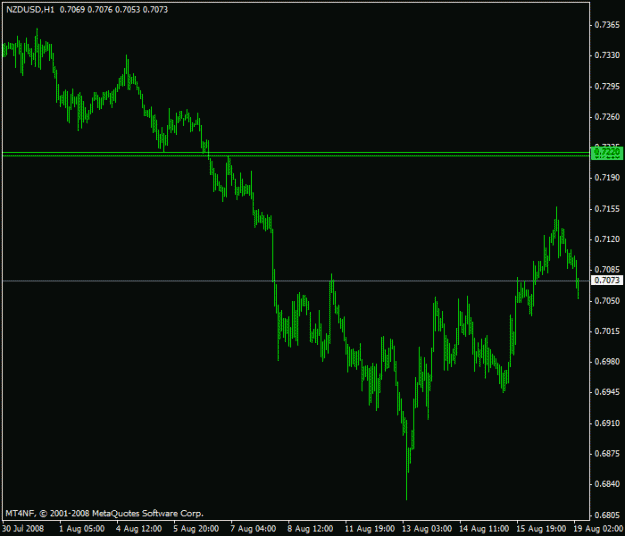Click the 30 Jul 2008 date label
This screenshot has height=536, width=625.
[x=23, y=529]
